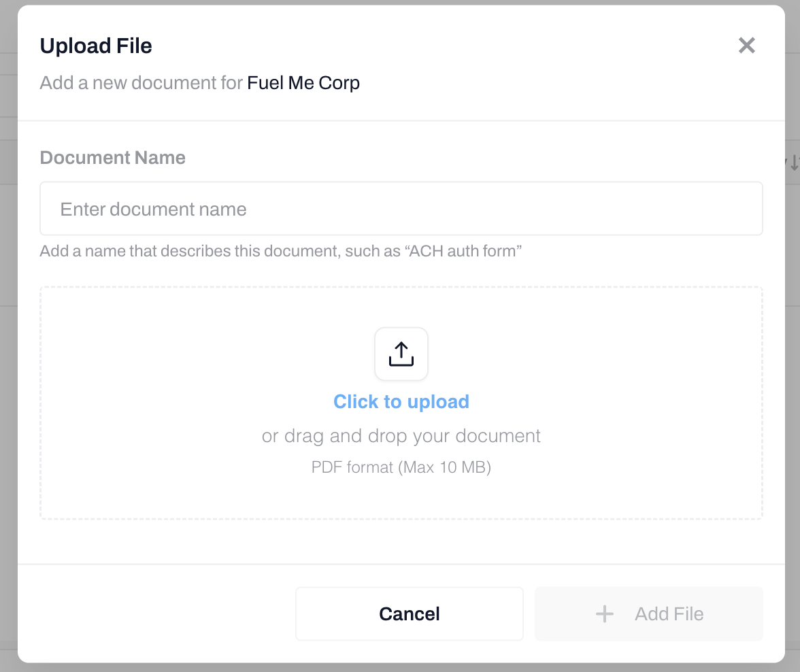The image size is (800, 672).
Task: Click the PDF format (Max 10 MB) note
Action: 401,467
